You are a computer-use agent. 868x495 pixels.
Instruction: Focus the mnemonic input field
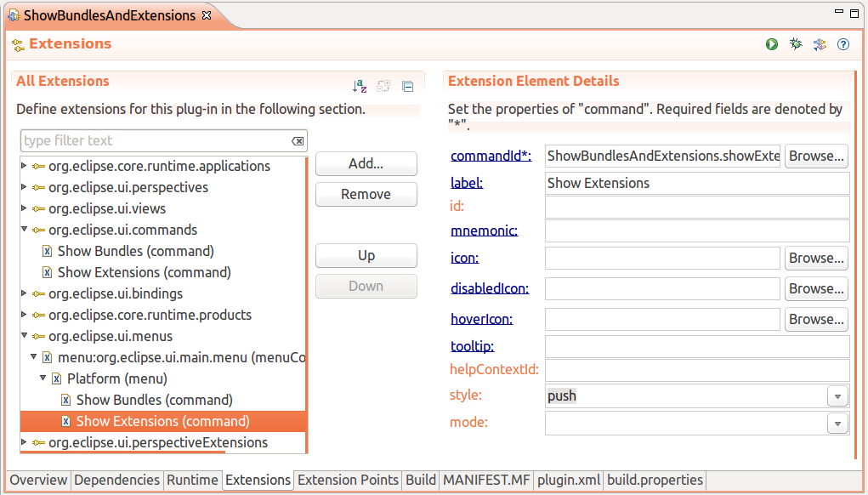pos(697,230)
